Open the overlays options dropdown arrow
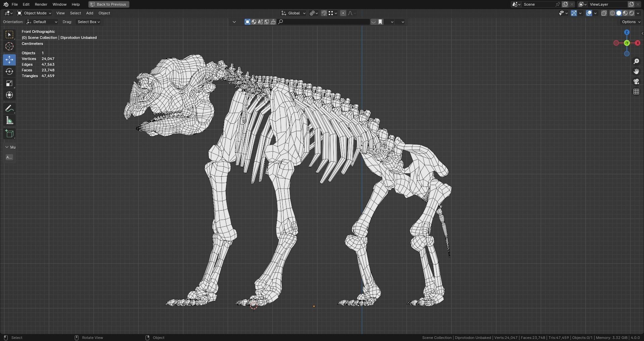The width and height of the screenshot is (644, 341). click(x=595, y=13)
